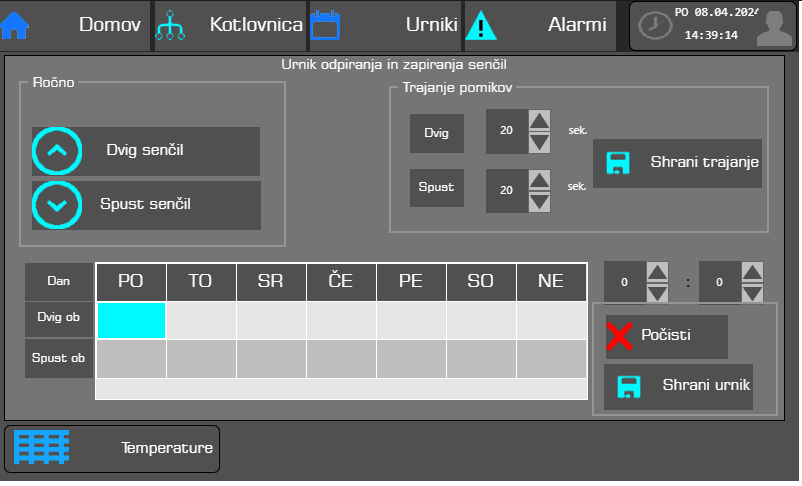The image size is (802, 486).
Task: Open the Urniki calendar icon
Action: pyautogui.click(x=324, y=26)
